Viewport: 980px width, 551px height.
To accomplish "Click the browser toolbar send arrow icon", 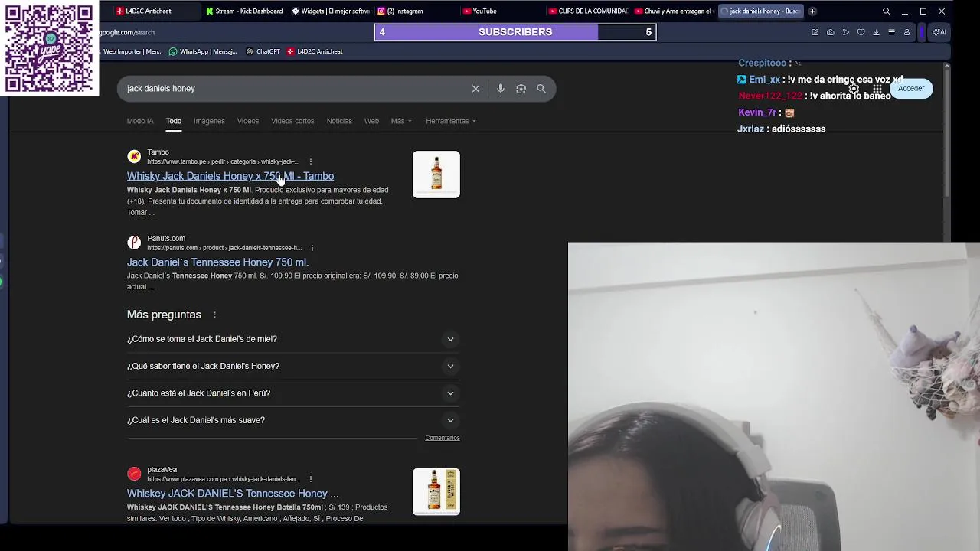I will pyautogui.click(x=845, y=32).
